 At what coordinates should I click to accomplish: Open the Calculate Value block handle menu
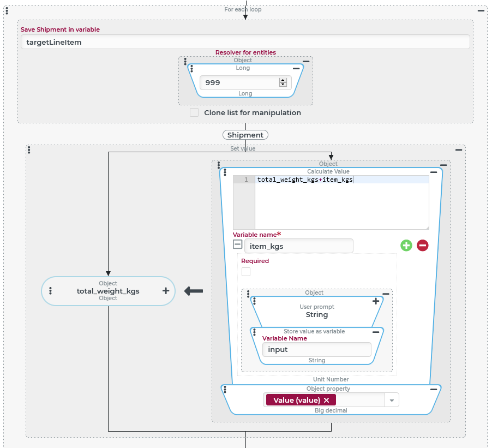point(225,172)
